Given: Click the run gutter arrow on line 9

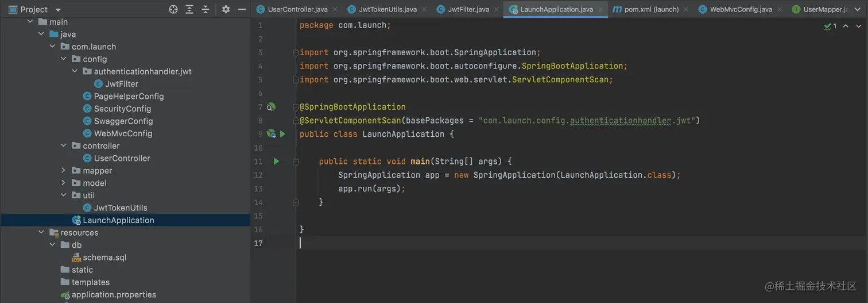Looking at the screenshot, I should click(282, 134).
